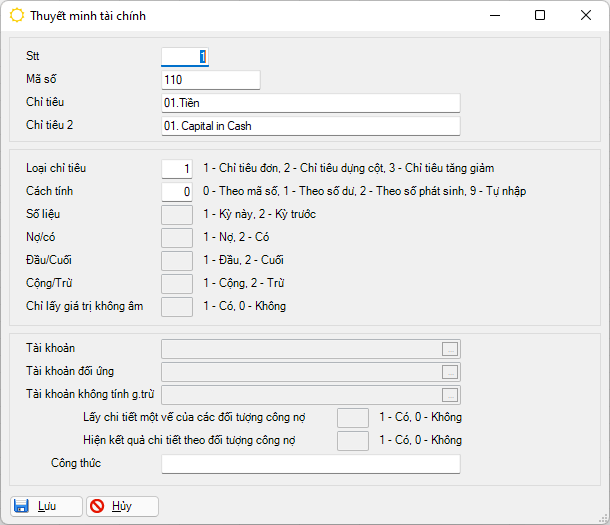Open the Tài khoản lookup browse button
This screenshot has width=610, height=525.
(x=450, y=349)
